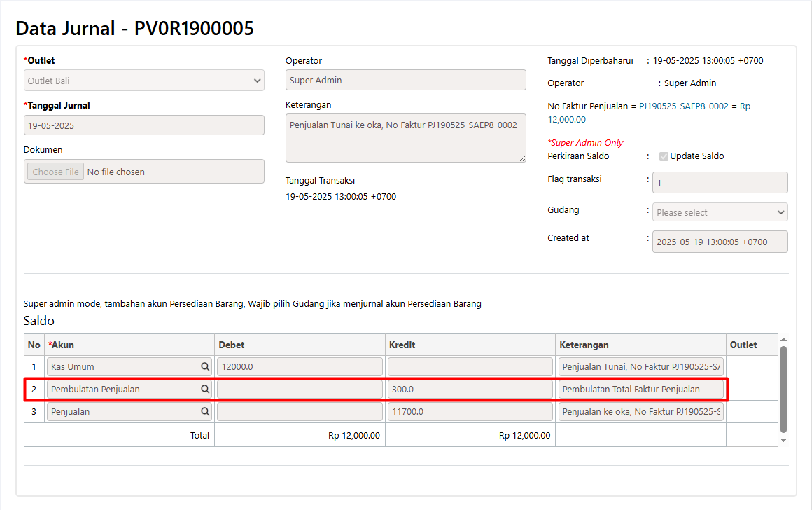Click the Choose File button

56,172
